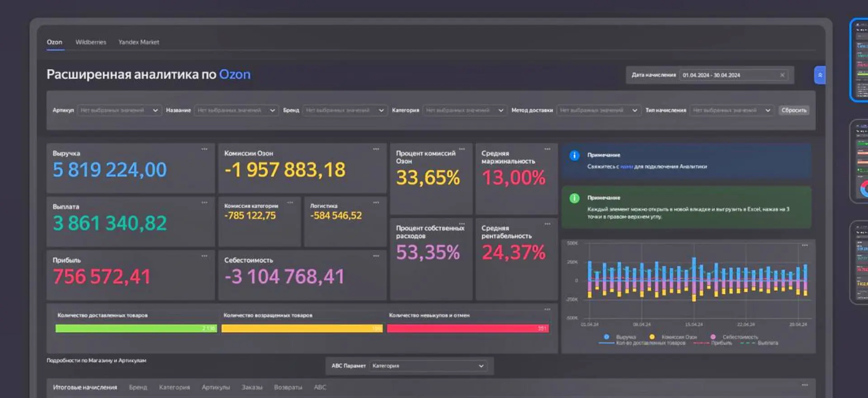Open three-dot menu on Прибыль card

204,256
